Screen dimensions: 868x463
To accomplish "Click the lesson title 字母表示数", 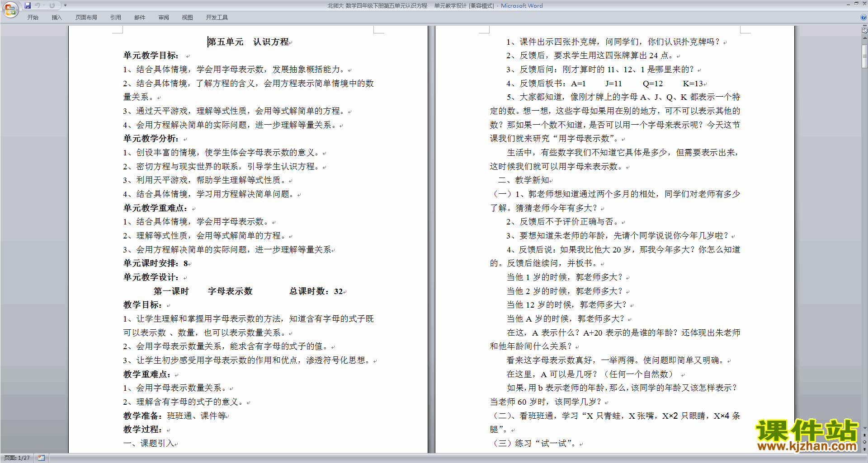I will tap(230, 291).
